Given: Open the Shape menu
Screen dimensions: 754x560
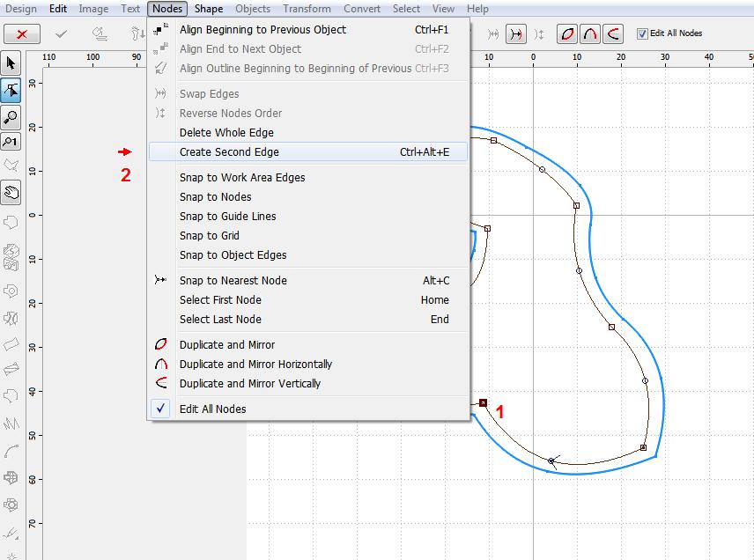Looking at the screenshot, I should tap(209, 9).
